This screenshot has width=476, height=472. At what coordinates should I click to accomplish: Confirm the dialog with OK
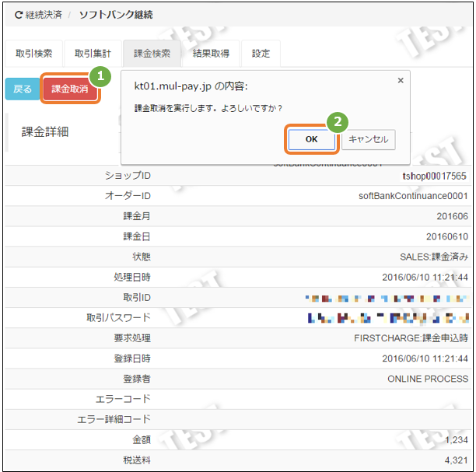[x=311, y=139]
